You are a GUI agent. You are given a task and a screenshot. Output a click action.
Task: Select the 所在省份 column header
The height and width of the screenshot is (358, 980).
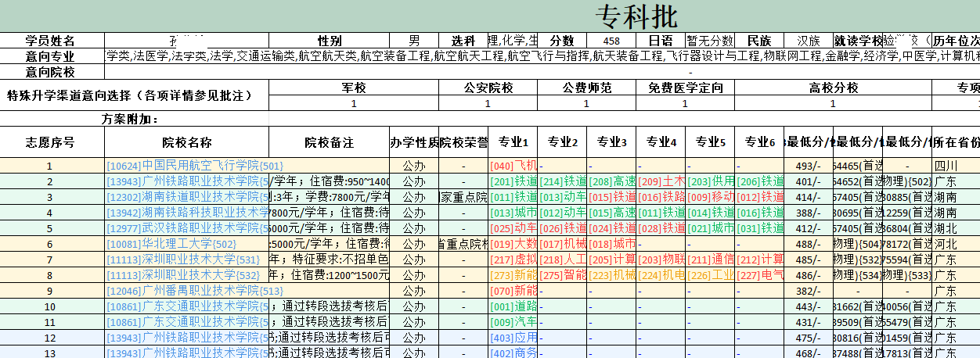[956, 142]
